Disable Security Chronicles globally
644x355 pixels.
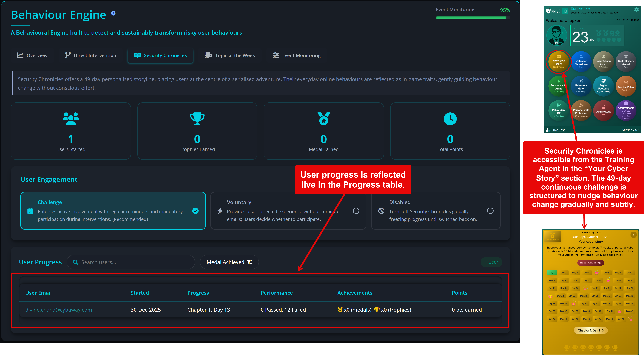click(490, 211)
